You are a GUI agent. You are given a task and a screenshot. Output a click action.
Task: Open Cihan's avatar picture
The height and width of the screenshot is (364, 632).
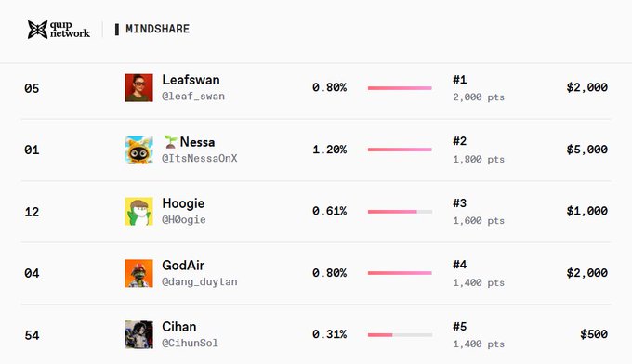click(x=138, y=334)
